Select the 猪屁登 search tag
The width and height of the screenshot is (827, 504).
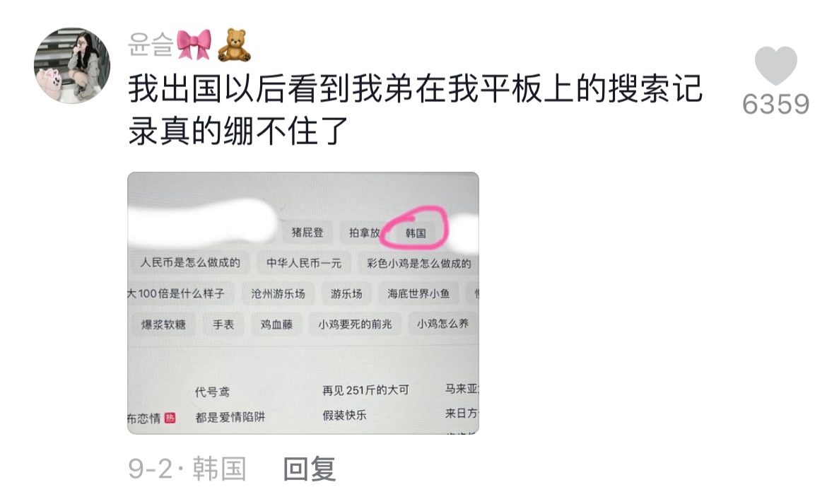(x=307, y=233)
